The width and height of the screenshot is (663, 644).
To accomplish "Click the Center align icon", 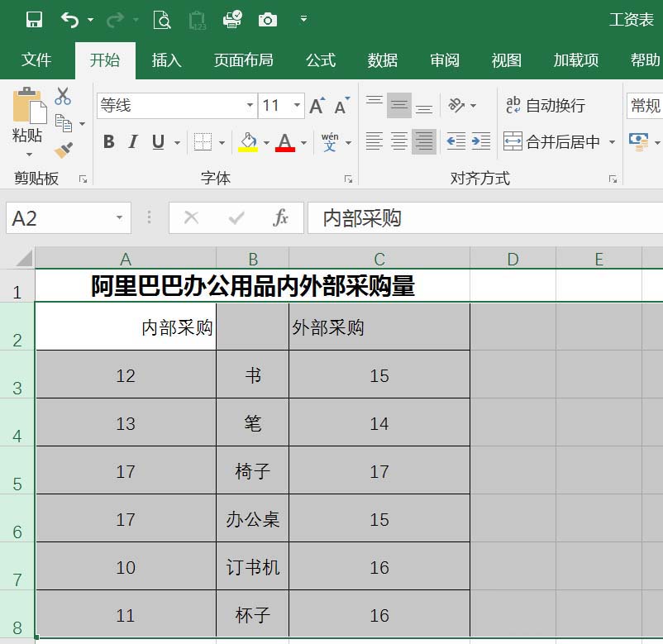I will [x=399, y=141].
